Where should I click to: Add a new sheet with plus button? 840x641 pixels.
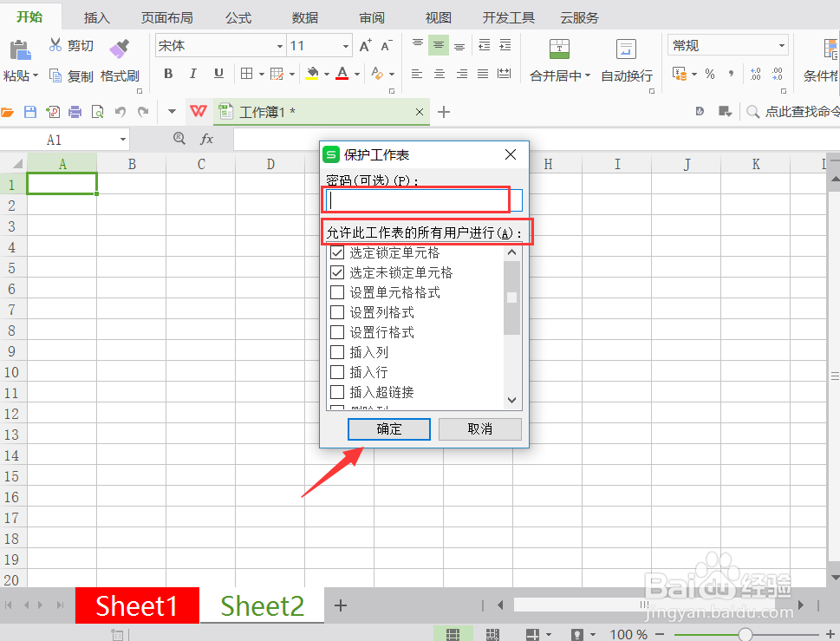(x=340, y=605)
